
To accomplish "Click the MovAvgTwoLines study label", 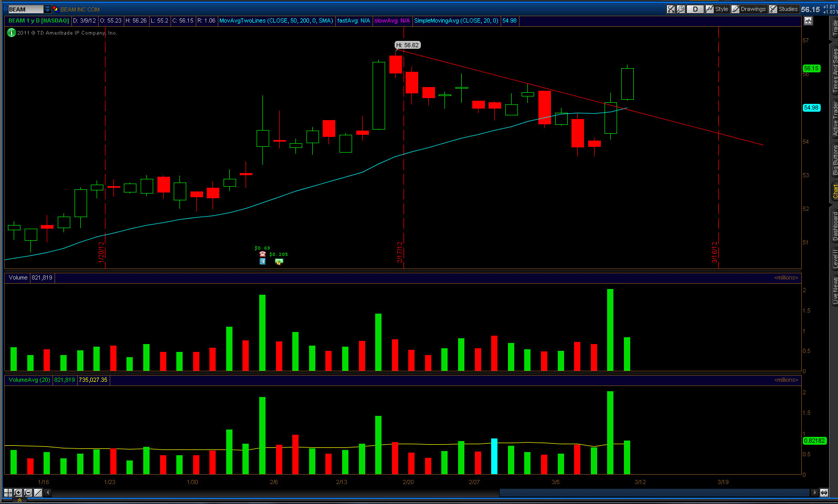I will click(276, 21).
